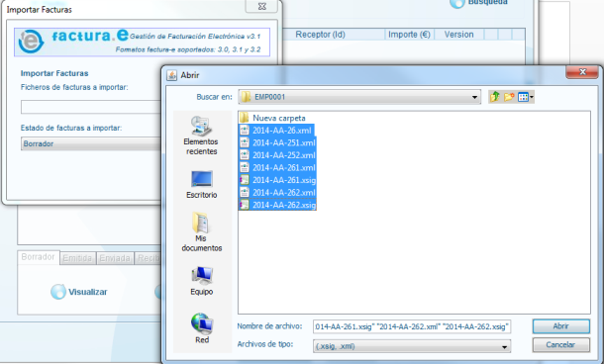604x364 pixels.
Task: Open Estado de facturas Borrador dropdown
Action: (x=91, y=143)
